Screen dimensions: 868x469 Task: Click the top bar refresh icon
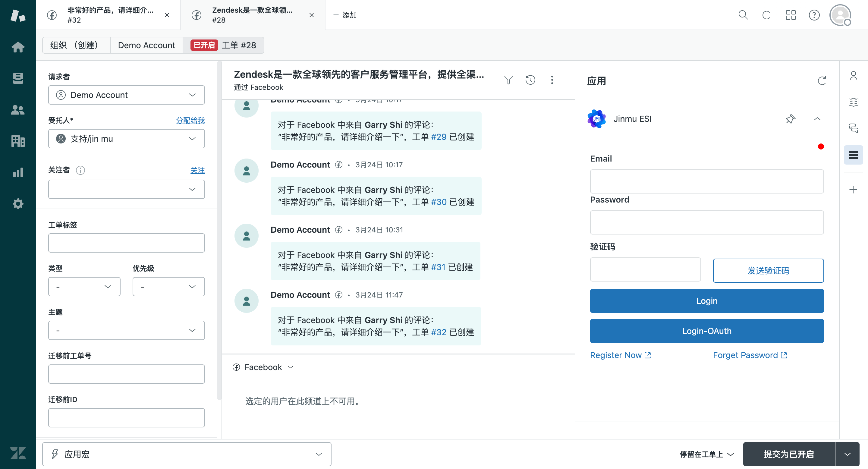tap(766, 15)
